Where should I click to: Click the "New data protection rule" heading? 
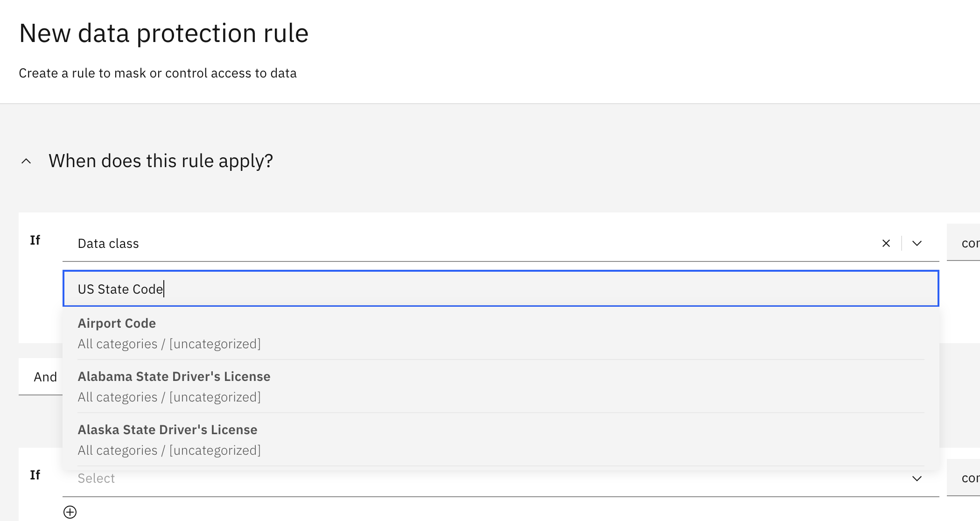[164, 32]
